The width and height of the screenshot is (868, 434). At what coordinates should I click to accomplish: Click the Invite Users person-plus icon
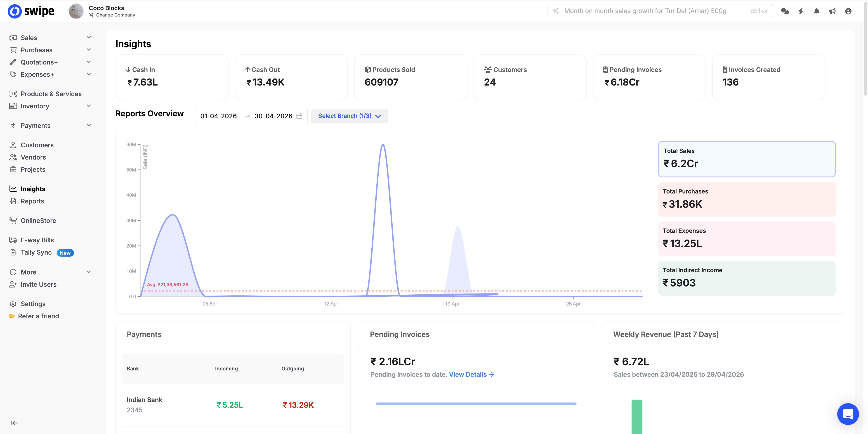click(13, 284)
